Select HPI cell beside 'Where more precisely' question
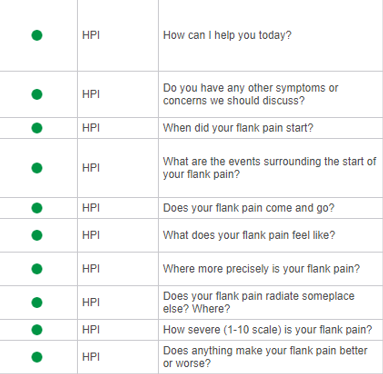Image resolution: width=383 pixels, height=374 pixels. [x=91, y=269]
